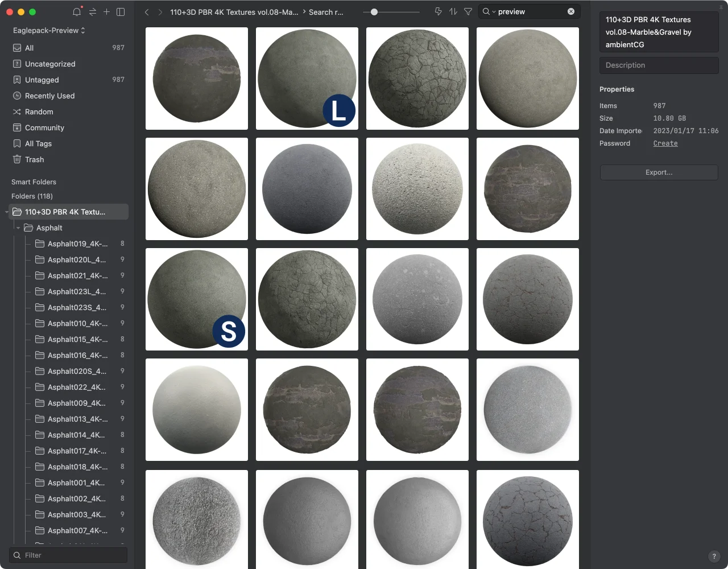Click the Search r... breadcrumb
Viewport: 728px width, 569px height.
[326, 12]
